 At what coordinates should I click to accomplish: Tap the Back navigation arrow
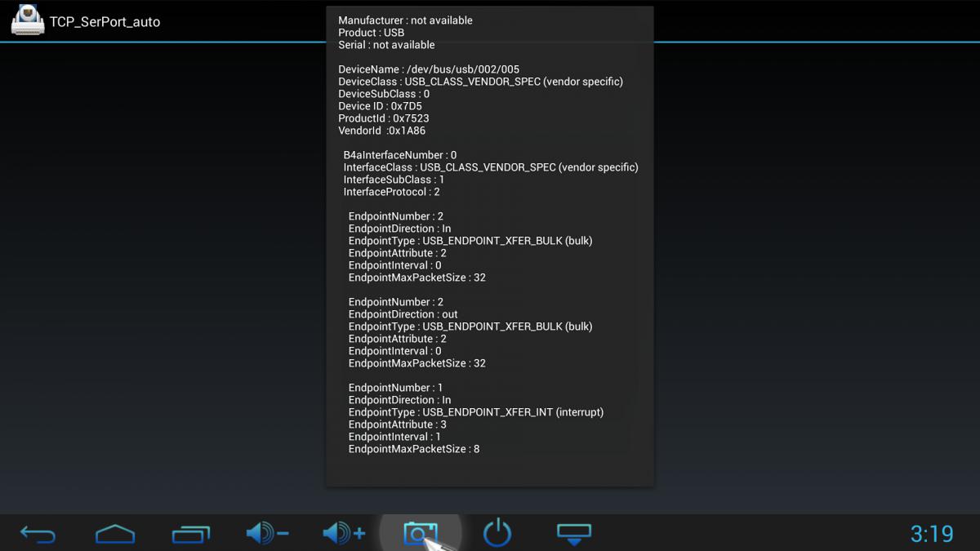(x=38, y=534)
